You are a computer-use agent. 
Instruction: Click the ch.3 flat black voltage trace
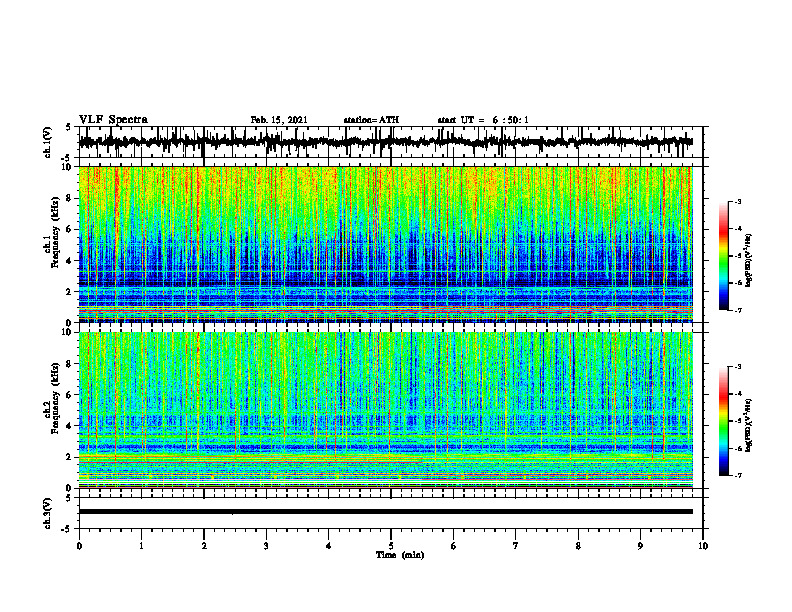coord(385,512)
